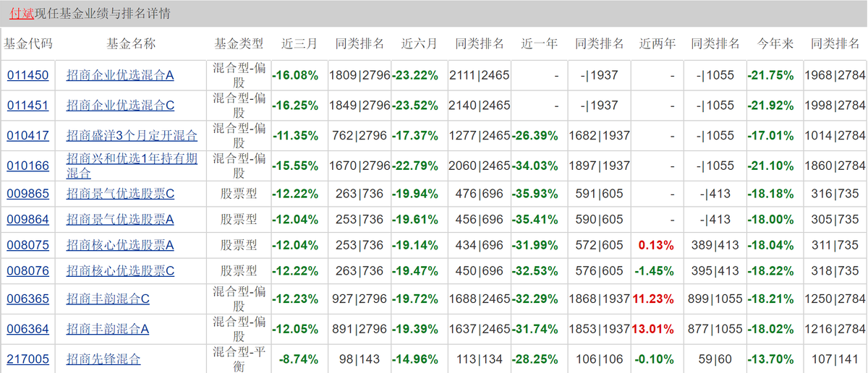
Task: Open 招商景气优选股票C fund page
Action: [x=120, y=194]
